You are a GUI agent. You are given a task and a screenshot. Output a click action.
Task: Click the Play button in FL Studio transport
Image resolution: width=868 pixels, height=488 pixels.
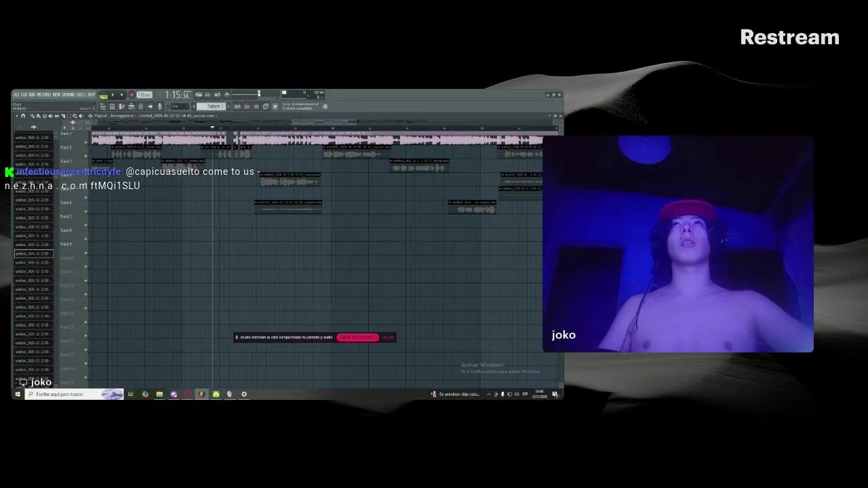113,94
